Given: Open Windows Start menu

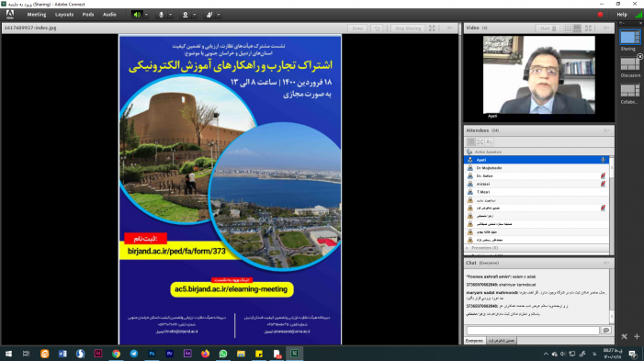Looking at the screenshot, I should [x=8, y=354].
